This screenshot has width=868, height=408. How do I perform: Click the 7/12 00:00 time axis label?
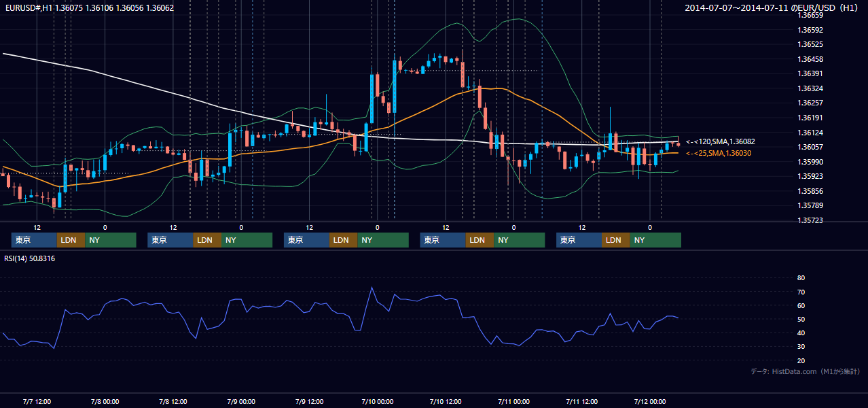(x=650, y=401)
